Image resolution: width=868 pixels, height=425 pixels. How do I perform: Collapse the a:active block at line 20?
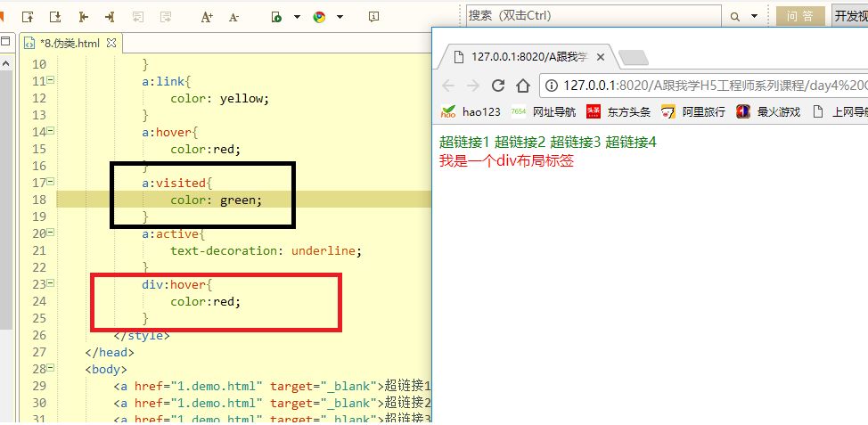pos(51,233)
